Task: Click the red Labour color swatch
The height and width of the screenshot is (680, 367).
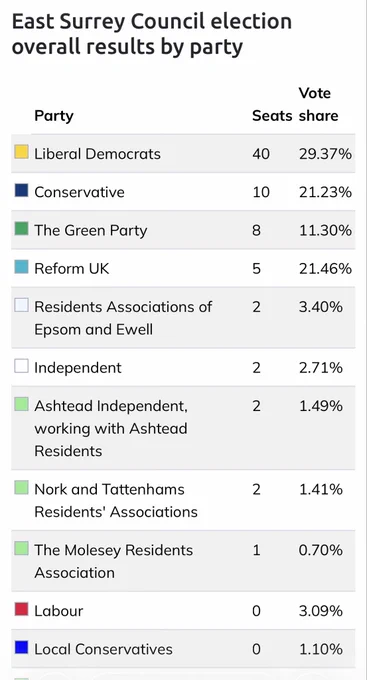Action: [21, 609]
